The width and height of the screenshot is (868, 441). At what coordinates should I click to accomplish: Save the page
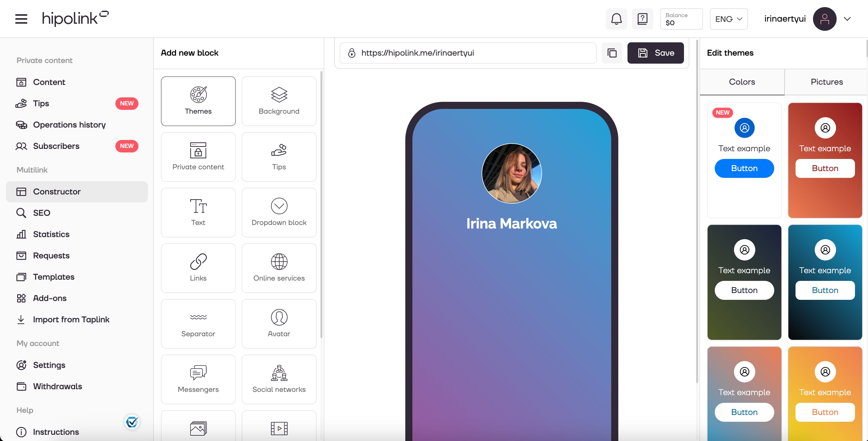(655, 53)
